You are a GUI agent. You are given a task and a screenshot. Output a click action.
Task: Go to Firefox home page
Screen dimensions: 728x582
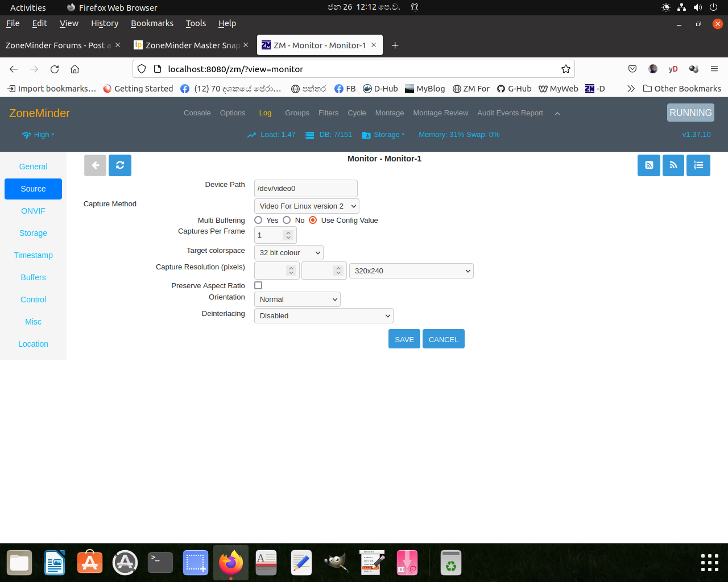point(75,69)
